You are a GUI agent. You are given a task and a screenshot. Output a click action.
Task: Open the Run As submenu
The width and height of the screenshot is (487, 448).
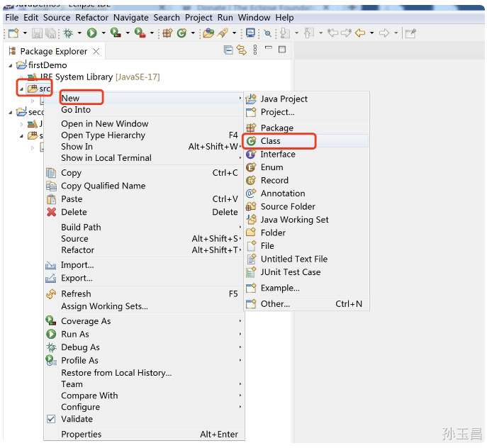tap(144, 334)
